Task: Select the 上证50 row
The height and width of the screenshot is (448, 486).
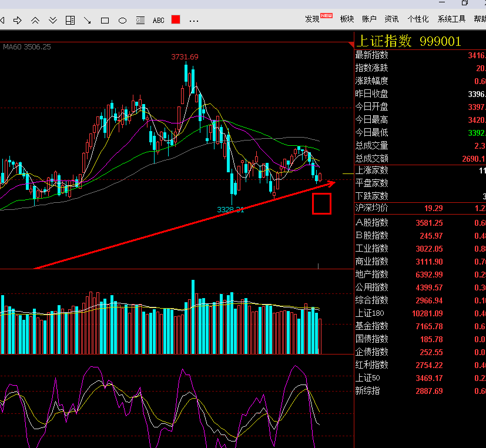Action: tap(420, 378)
